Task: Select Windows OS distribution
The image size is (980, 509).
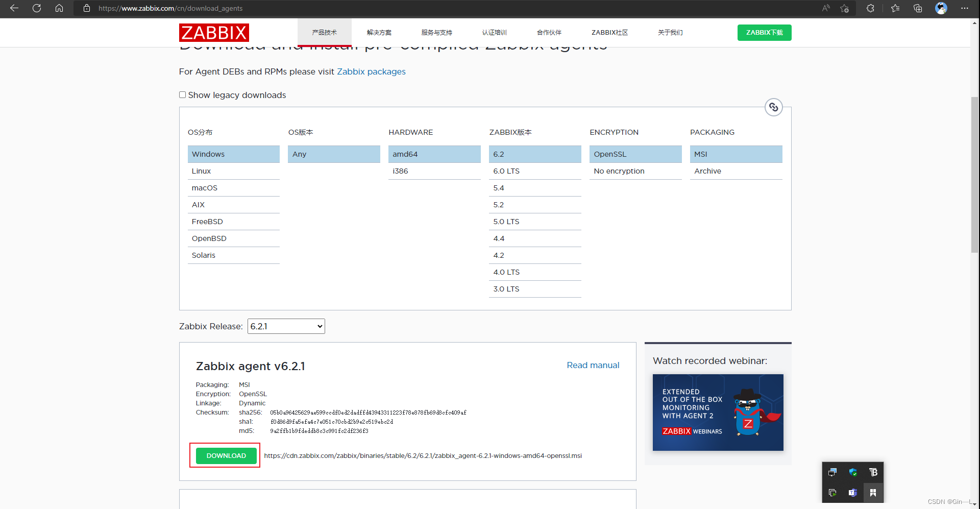Action: point(234,154)
